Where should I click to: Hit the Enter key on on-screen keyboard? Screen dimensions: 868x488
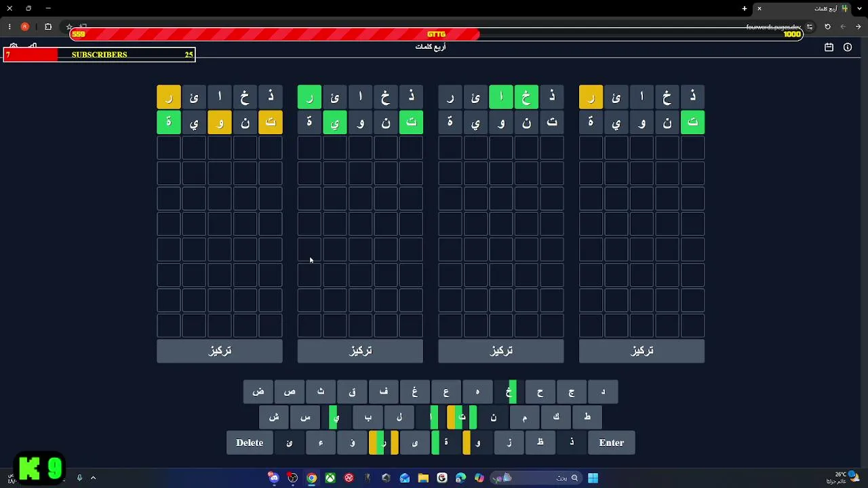pos(612,443)
